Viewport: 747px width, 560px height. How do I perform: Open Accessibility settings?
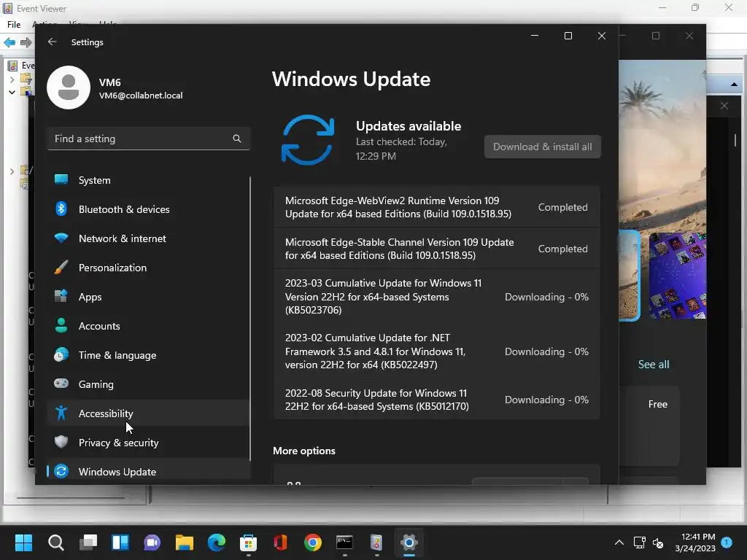148,413
